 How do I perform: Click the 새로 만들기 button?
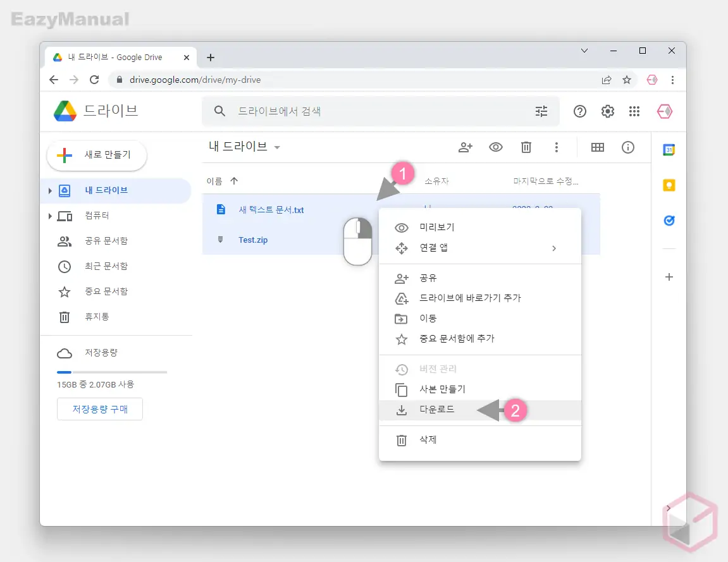pos(96,155)
